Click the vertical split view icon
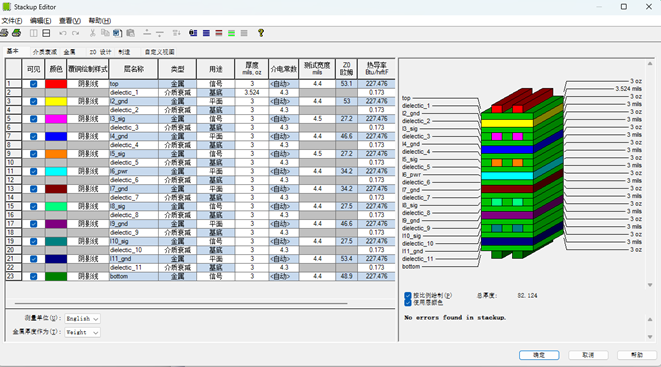 pyautogui.click(x=33, y=33)
